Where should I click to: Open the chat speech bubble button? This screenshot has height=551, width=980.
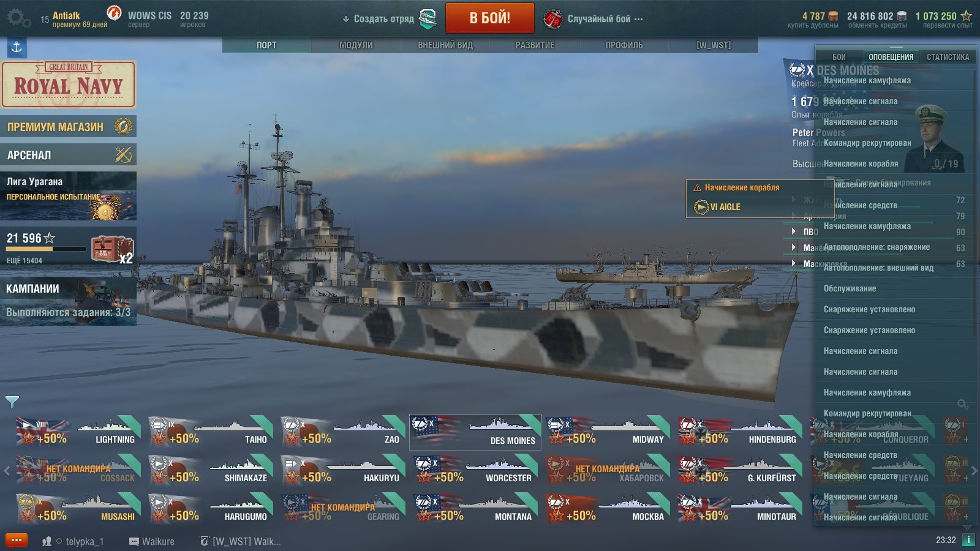point(17,541)
